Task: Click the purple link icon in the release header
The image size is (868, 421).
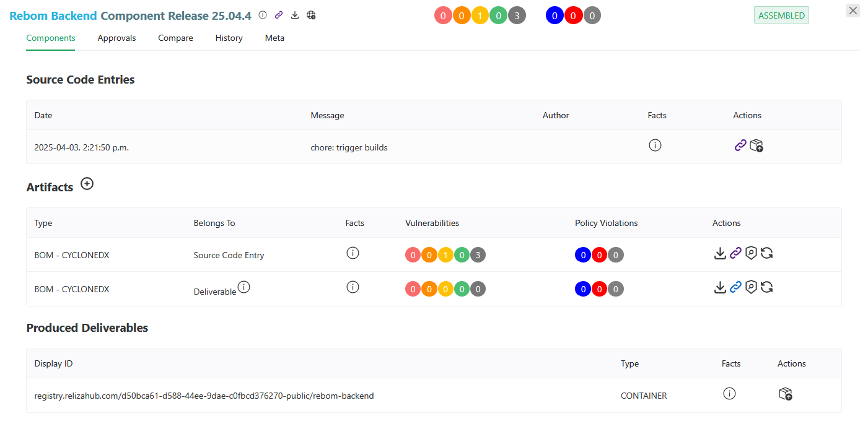Action: coord(279,15)
